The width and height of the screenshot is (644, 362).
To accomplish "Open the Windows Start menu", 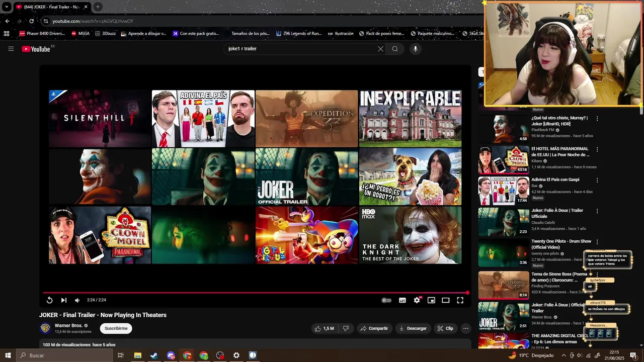I will tap(8, 355).
